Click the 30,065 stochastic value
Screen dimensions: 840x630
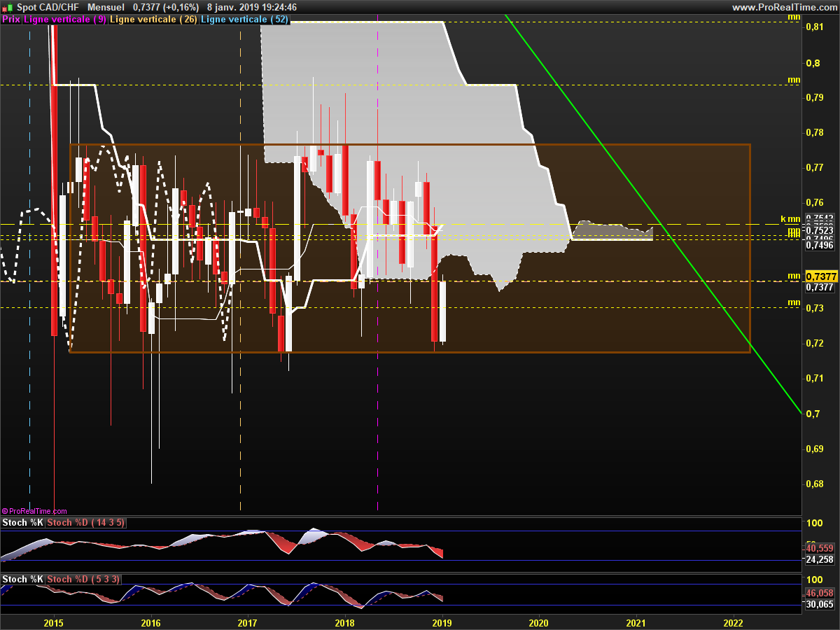[820, 604]
